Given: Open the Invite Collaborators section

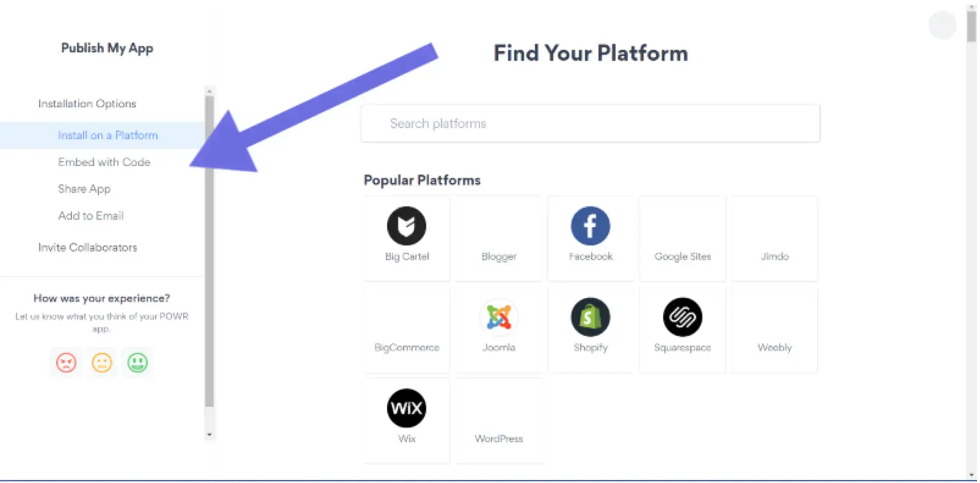Looking at the screenshot, I should (87, 247).
